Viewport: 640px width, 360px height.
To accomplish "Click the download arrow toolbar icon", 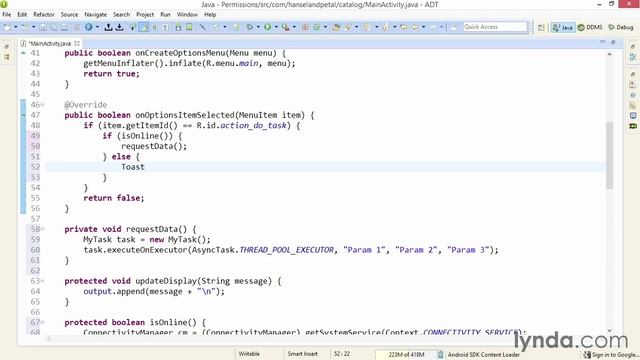I will [119, 27].
